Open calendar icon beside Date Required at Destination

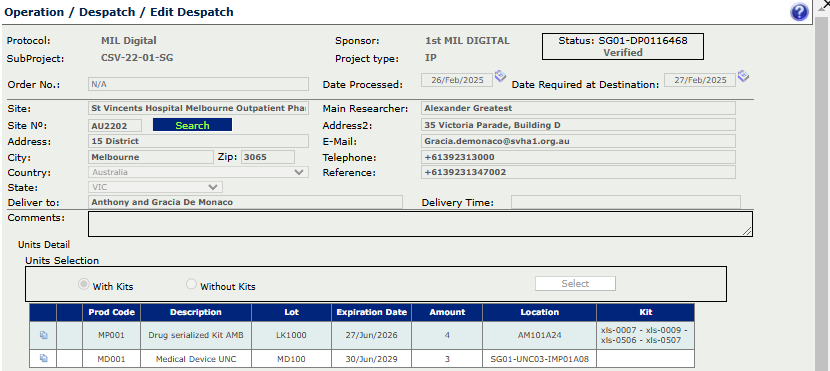click(743, 76)
